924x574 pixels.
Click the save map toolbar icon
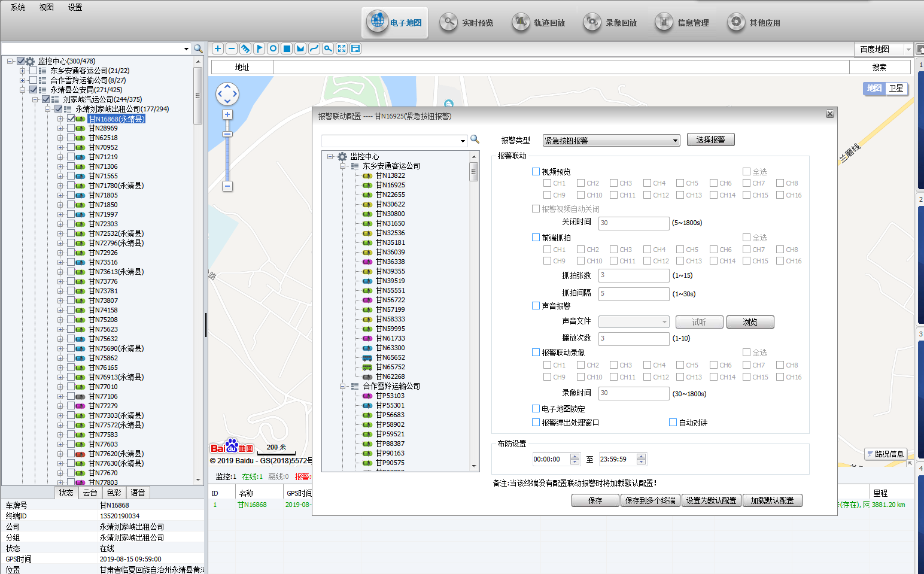[x=355, y=48]
